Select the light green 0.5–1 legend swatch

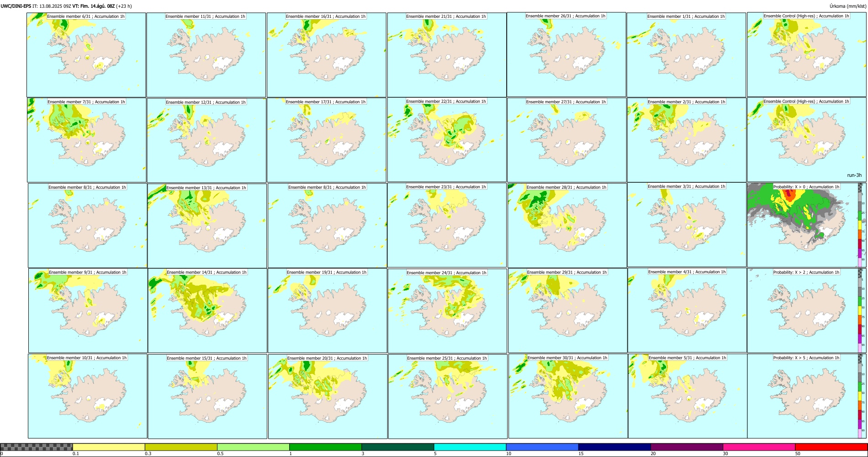point(253,447)
